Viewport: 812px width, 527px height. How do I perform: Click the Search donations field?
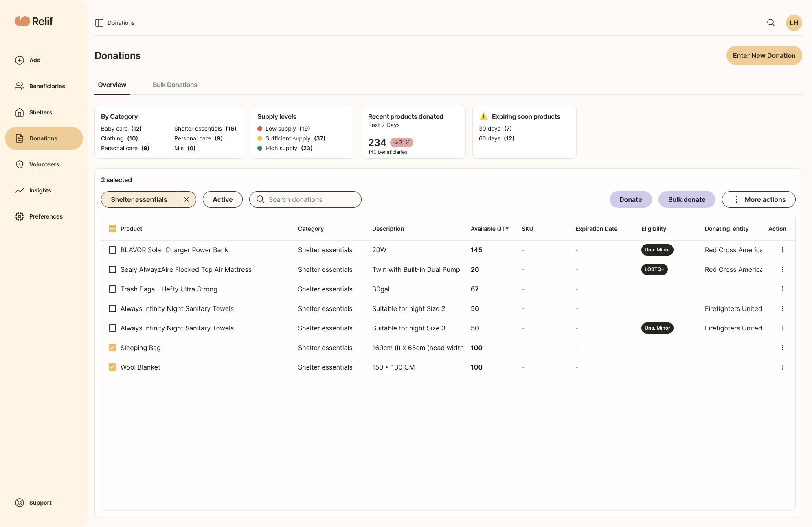point(305,199)
